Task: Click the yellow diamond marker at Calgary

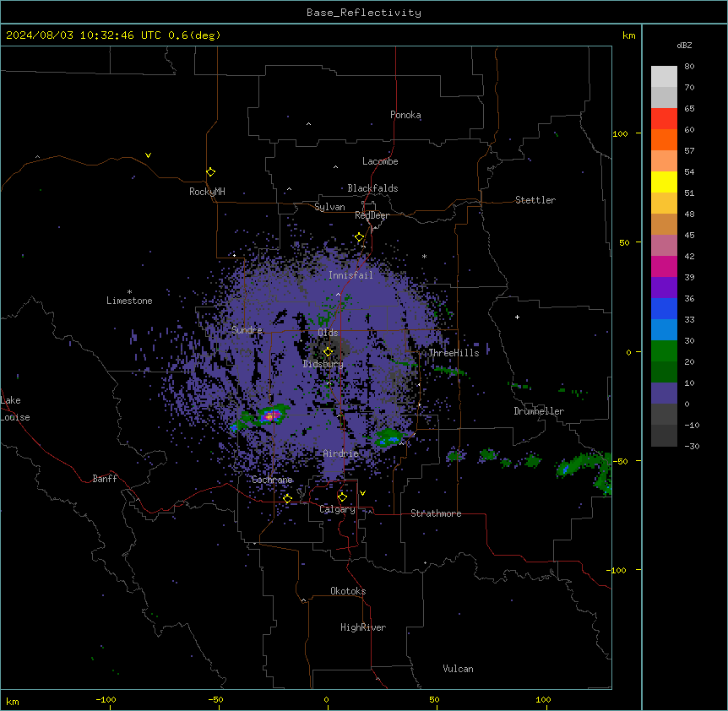Action: 342,497
